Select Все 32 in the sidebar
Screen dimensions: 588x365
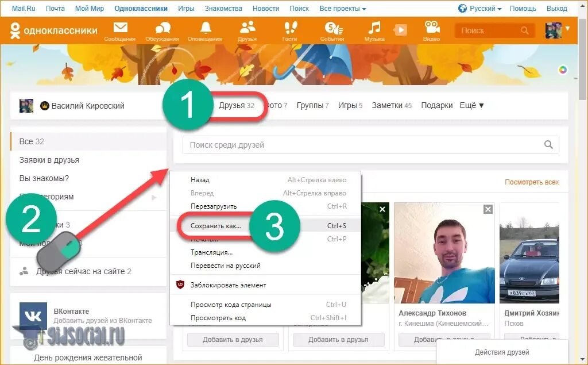click(88, 141)
